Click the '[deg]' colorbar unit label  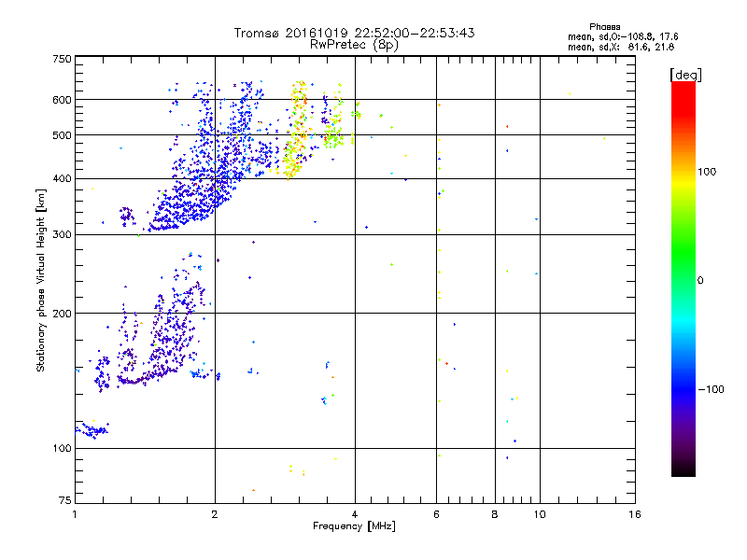tap(685, 75)
